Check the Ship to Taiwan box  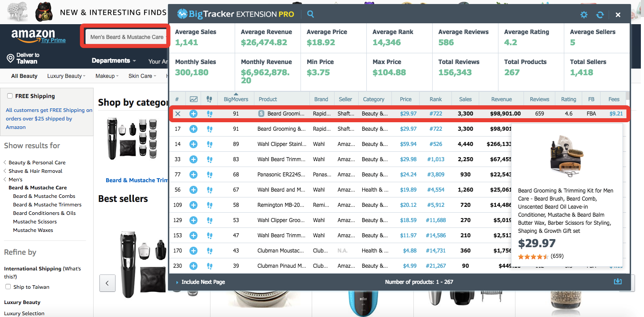click(8, 287)
